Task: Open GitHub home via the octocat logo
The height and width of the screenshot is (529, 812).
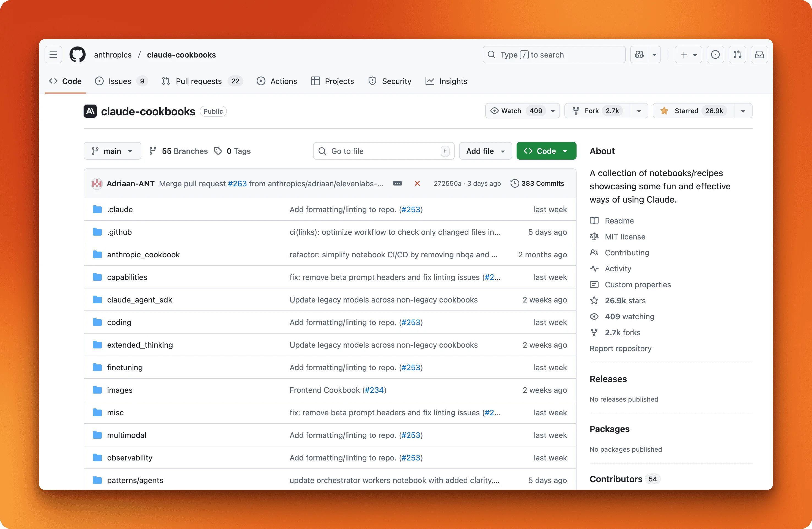Action: [78, 54]
